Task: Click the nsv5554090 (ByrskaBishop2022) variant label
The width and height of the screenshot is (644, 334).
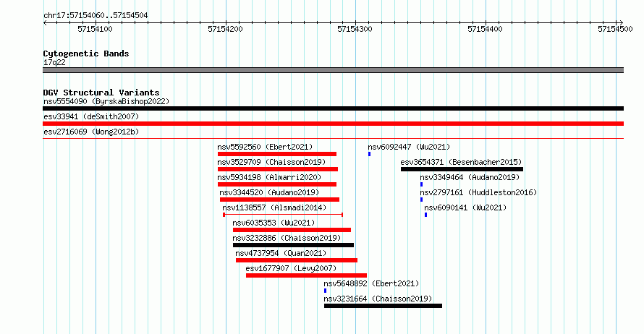Action: click(x=106, y=101)
